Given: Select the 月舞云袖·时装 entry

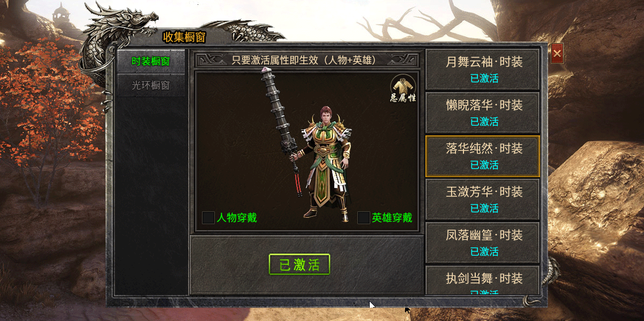Looking at the screenshot, I should pyautogui.click(x=482, y=70).
